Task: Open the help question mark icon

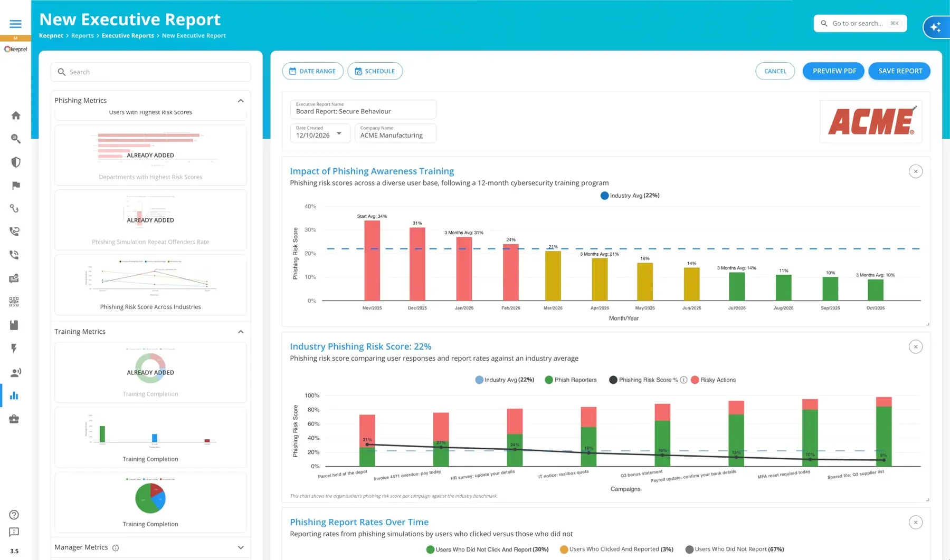Action: (x=14, y=515)
